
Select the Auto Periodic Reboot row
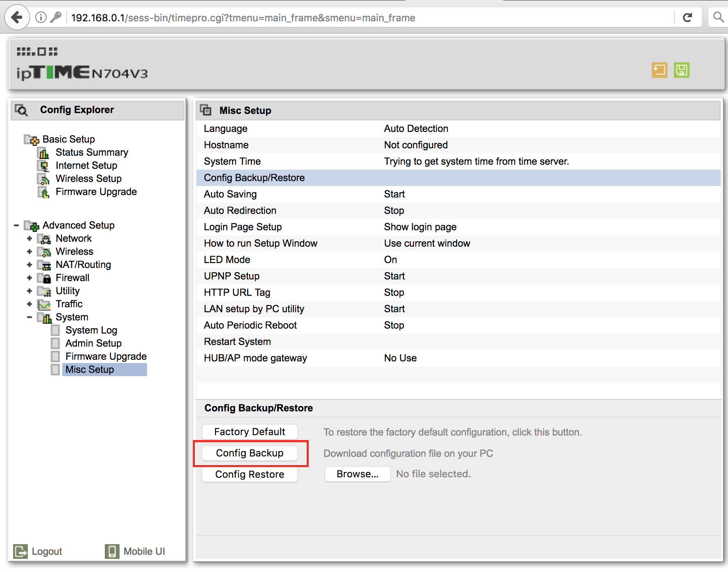point(458,325)
